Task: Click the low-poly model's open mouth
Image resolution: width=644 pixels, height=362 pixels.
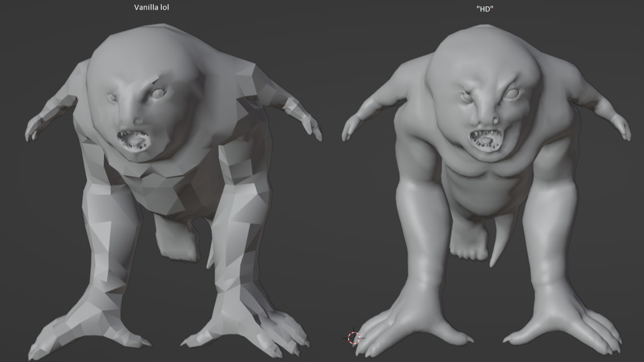Action: [x=133, y=140]
